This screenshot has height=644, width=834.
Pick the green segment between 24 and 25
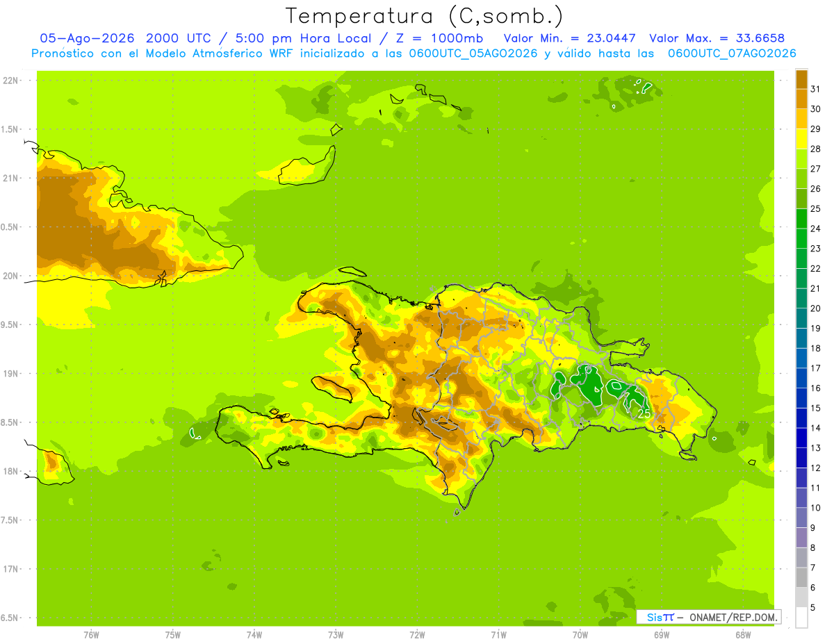(x=801, y=219)
